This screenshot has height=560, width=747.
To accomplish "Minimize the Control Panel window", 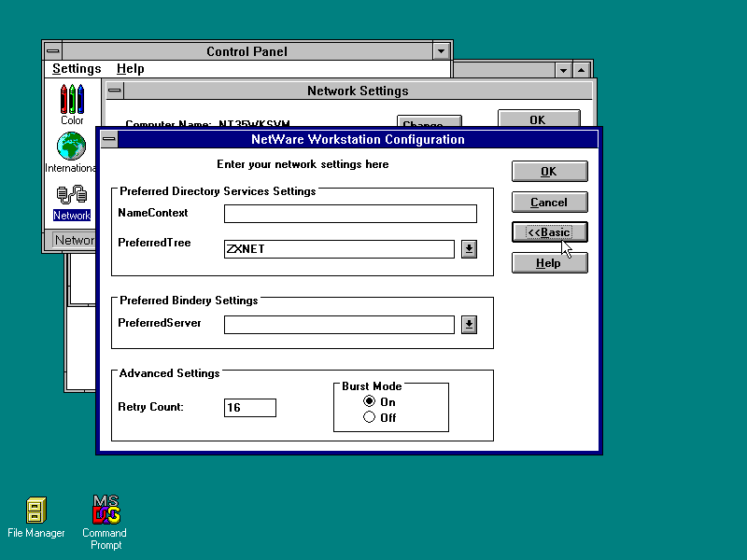I will (x=441, y=51).
